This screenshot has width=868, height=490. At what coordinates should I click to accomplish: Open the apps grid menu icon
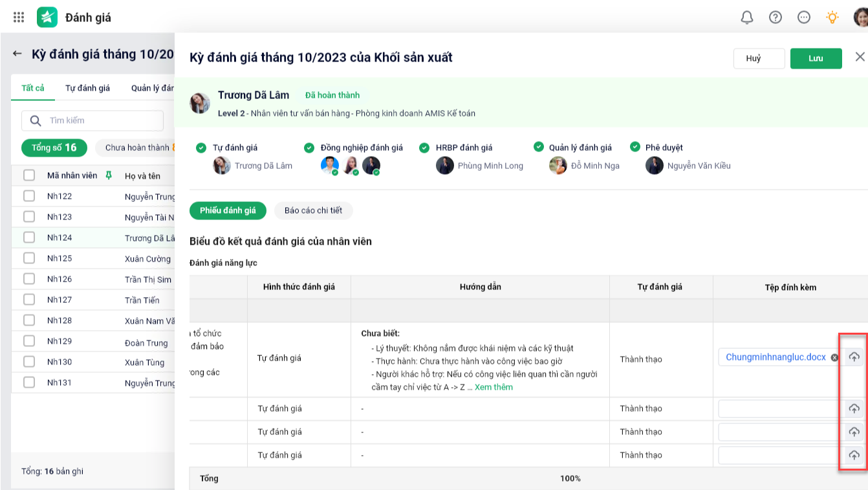(19, 17)
